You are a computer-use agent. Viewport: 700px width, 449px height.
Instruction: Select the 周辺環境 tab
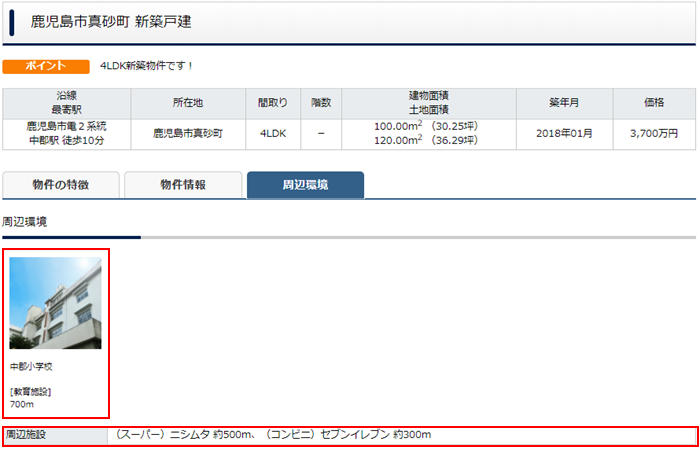coord(305,185)
